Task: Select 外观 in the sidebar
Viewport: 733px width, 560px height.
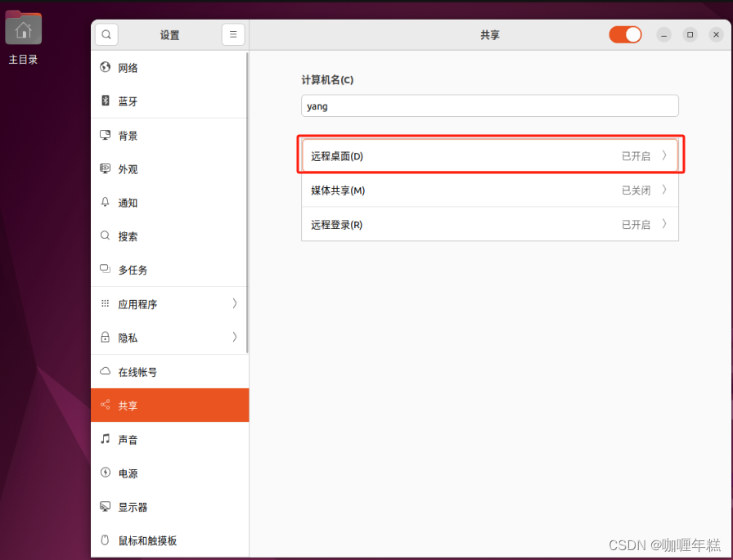Action: pyautogui.click(x=169, y=169)
